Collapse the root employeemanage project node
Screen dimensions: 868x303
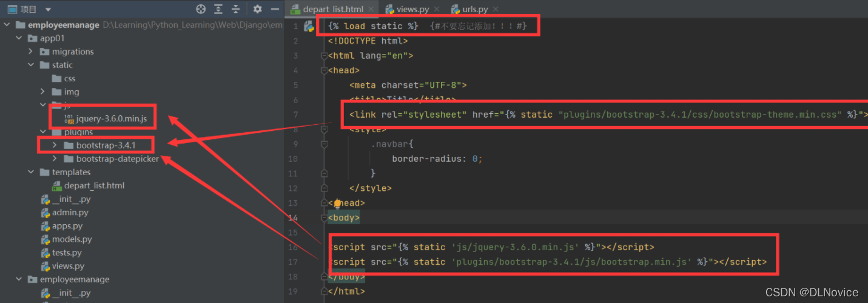click(x=7, y=25)
